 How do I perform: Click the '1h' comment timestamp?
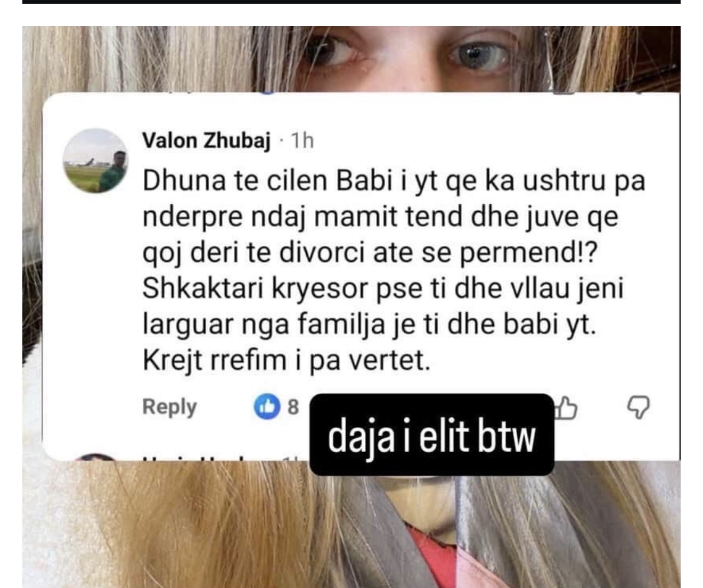point(301,141)
